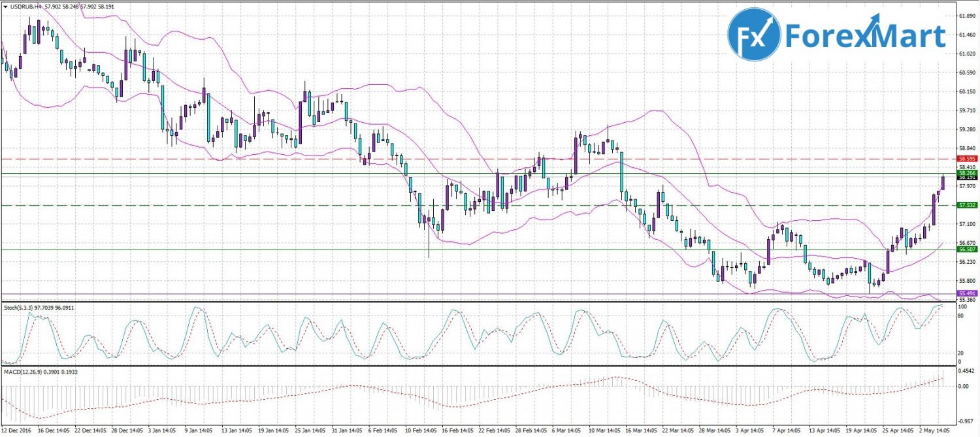Select the green 56.507 price level tag

[x=966, y=250]
